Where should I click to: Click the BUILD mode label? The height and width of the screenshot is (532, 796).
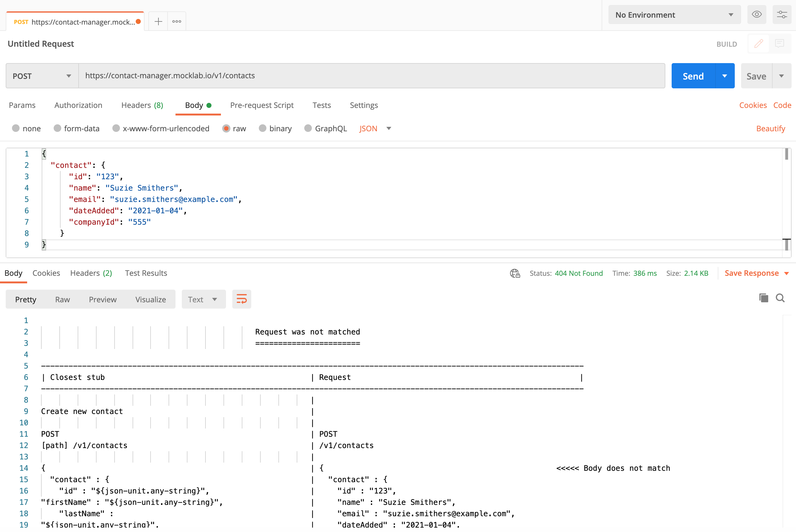[727, 44]
